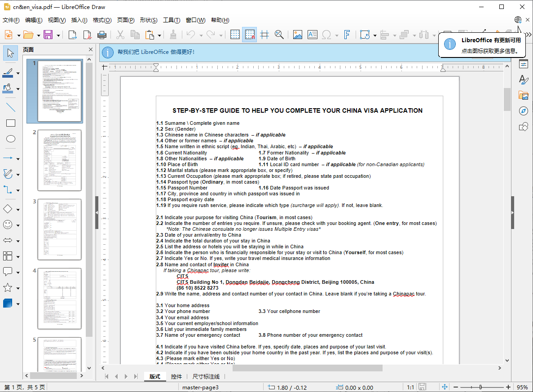Show the Styles deck in the sidebar
The height and width of the screenshot is (392, 533).
click(524, 80)
